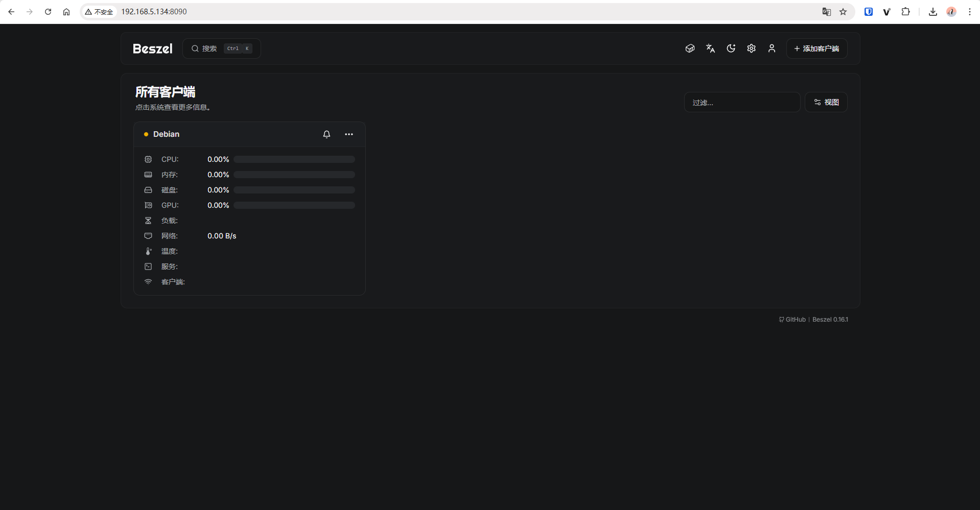Open Debian's three-dot more menu

(x=349, y=134)
